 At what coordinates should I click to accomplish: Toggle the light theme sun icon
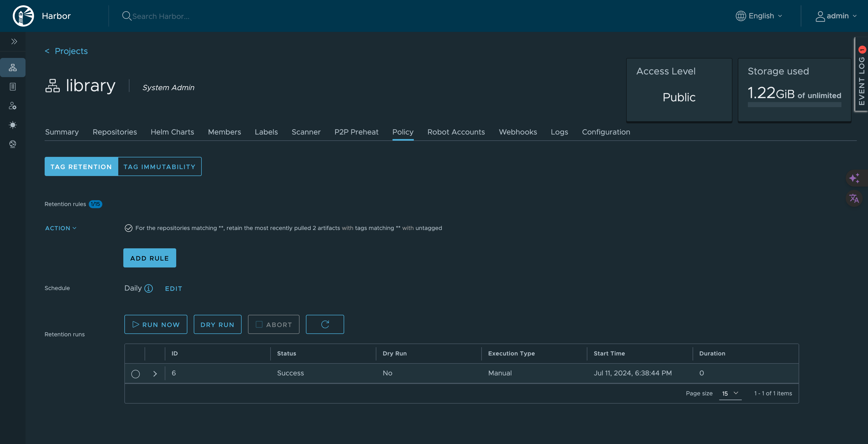pos(13,125)
